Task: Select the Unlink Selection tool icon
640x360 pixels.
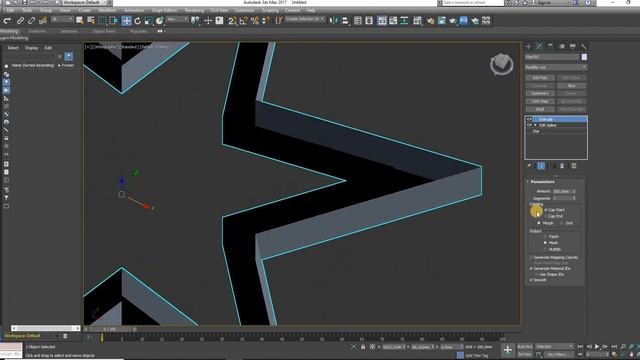Action: (x=31, y=20)
